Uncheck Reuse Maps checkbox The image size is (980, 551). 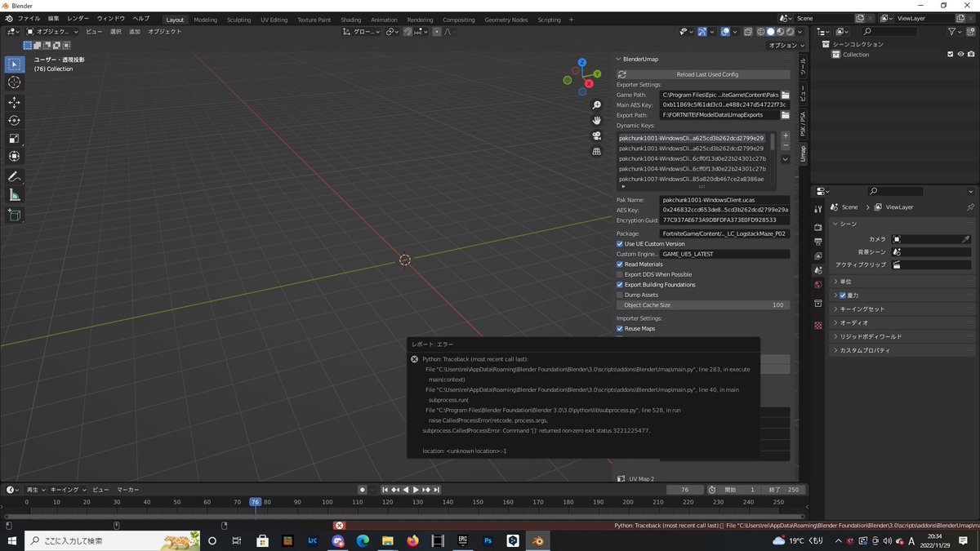[x=620, y=328]
